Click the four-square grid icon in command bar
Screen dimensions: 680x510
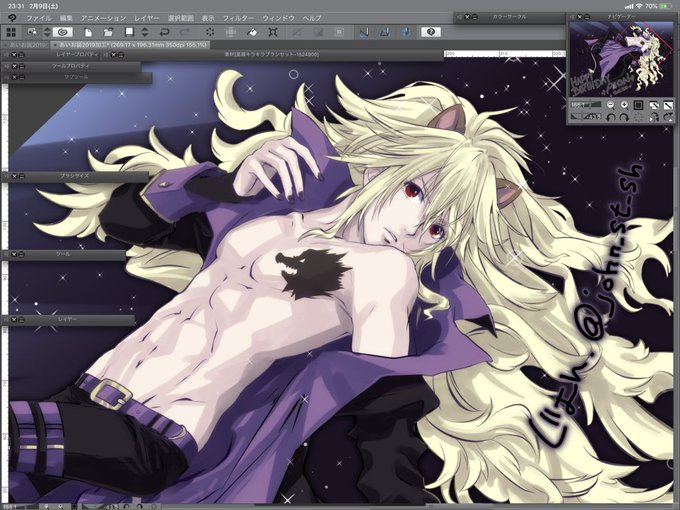(x=11, y=32)
